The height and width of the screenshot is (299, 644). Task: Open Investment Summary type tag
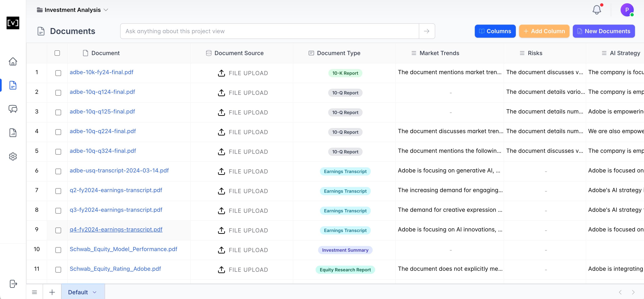click(345, 250)
